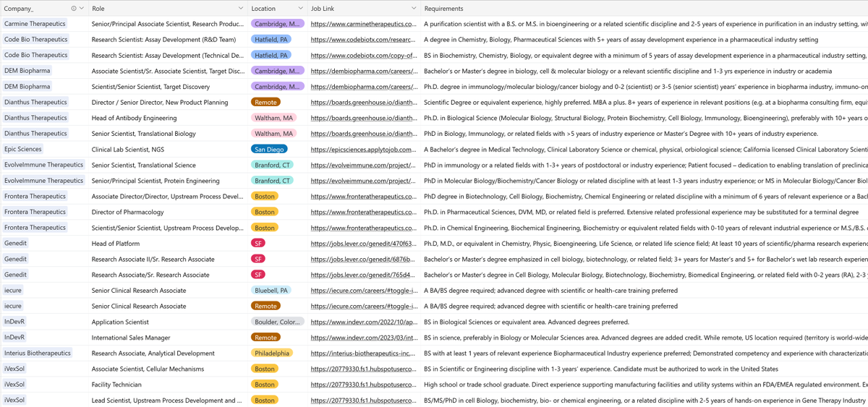
Task: Open the Epic Sciences applytojob link
Action: [x=364, y=149]
